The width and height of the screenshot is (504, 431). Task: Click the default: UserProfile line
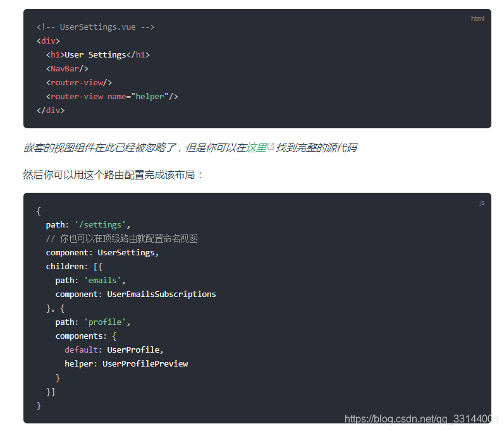(114, 349)
